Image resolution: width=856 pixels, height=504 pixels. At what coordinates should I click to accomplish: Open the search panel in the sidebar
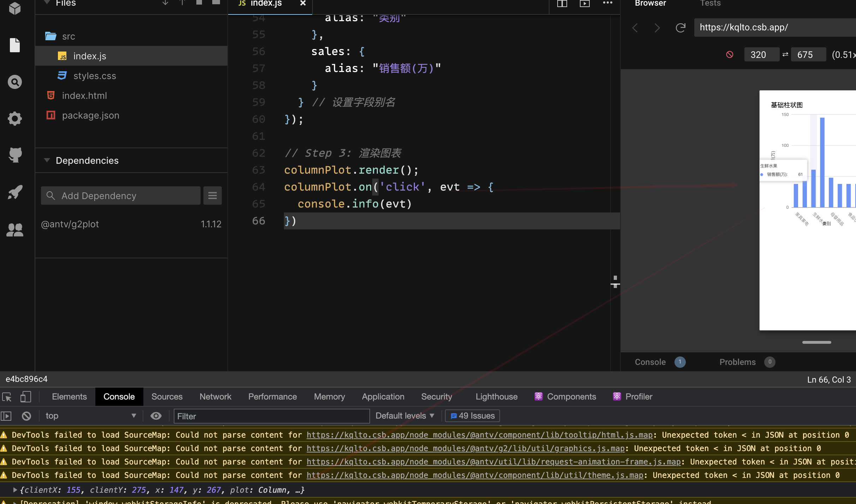click(x=15, y=82)
